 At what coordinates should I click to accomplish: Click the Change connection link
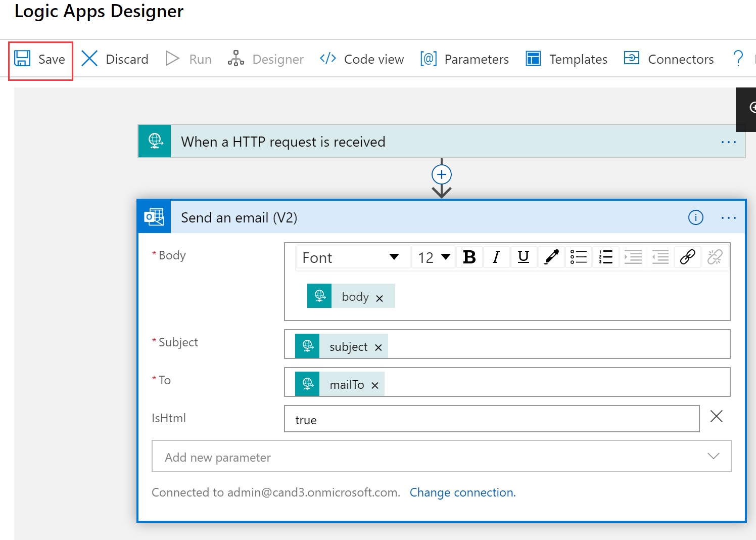click(x=463, y=492)
